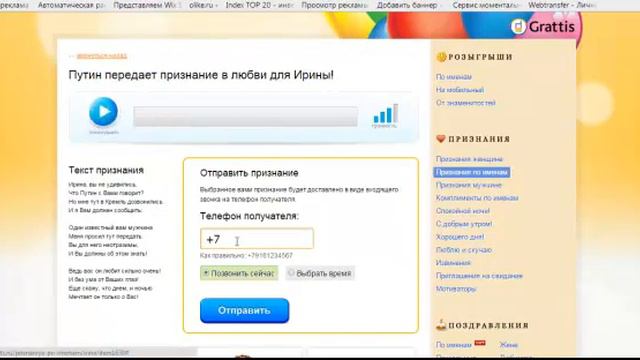
Task: Open Поздравления По именам link
Action: click(453, 345)
